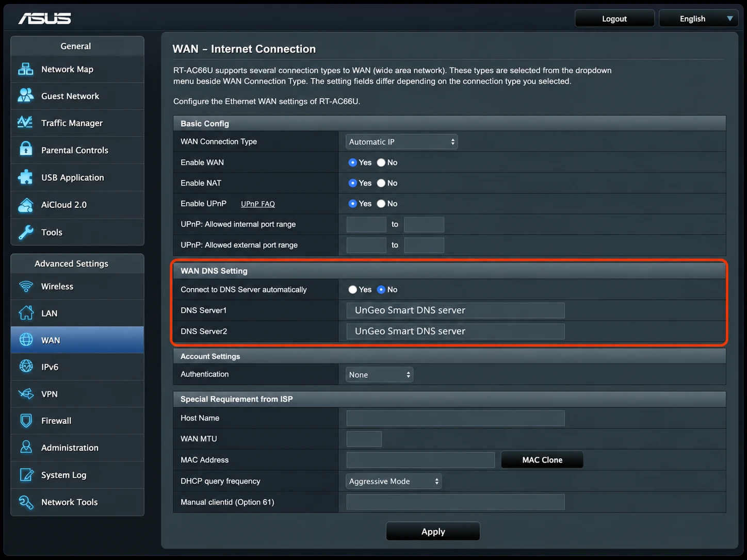The height and width of the screenshot is (560, 747).
Task: Click the IPv6 globe icon
Action: [x=26, y=367]
